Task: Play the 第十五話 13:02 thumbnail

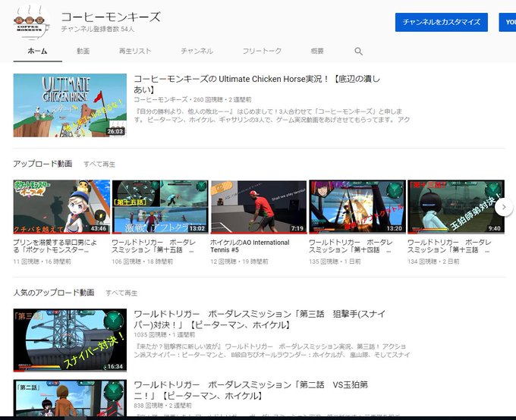Action: (160, 207)
